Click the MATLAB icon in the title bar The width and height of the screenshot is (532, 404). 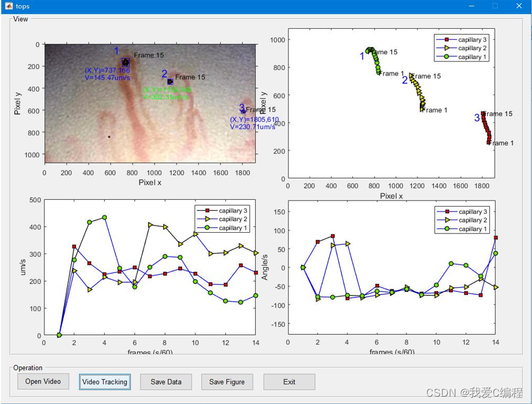[7, 5]
